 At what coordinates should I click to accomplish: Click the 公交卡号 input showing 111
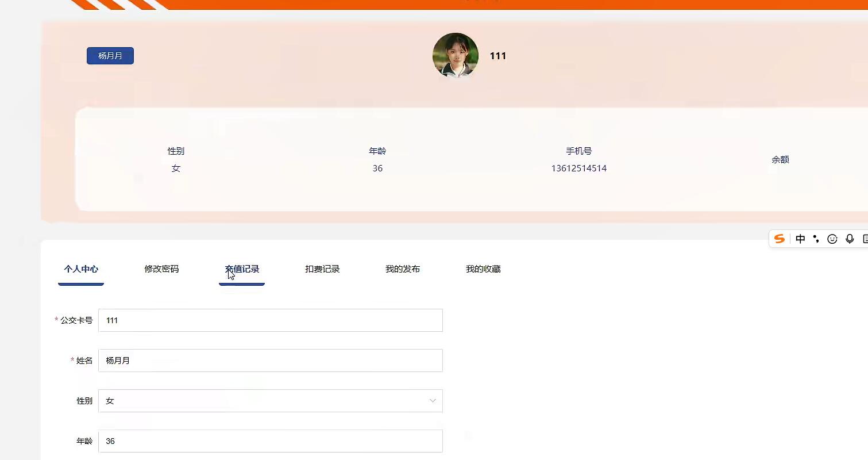(270, 320)
